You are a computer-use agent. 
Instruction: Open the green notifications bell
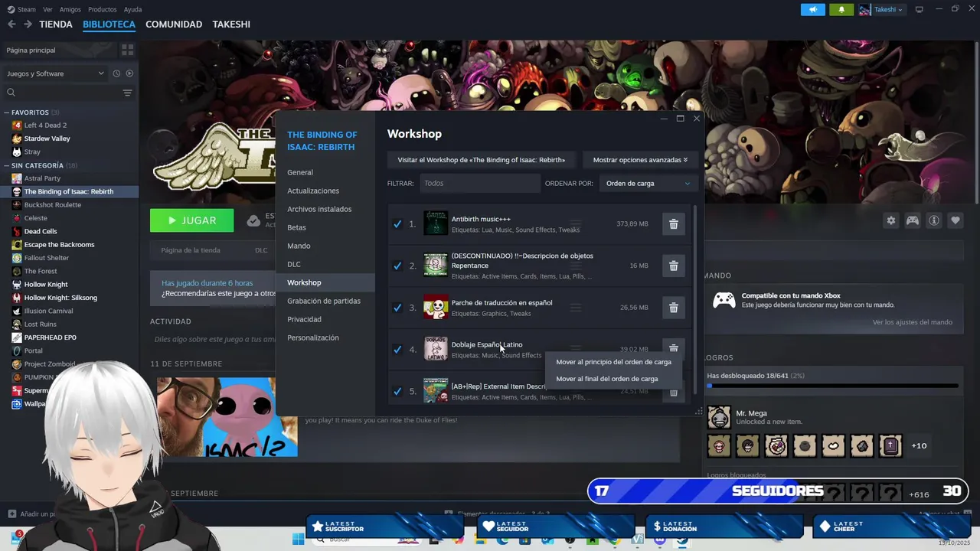pos(841,9)
